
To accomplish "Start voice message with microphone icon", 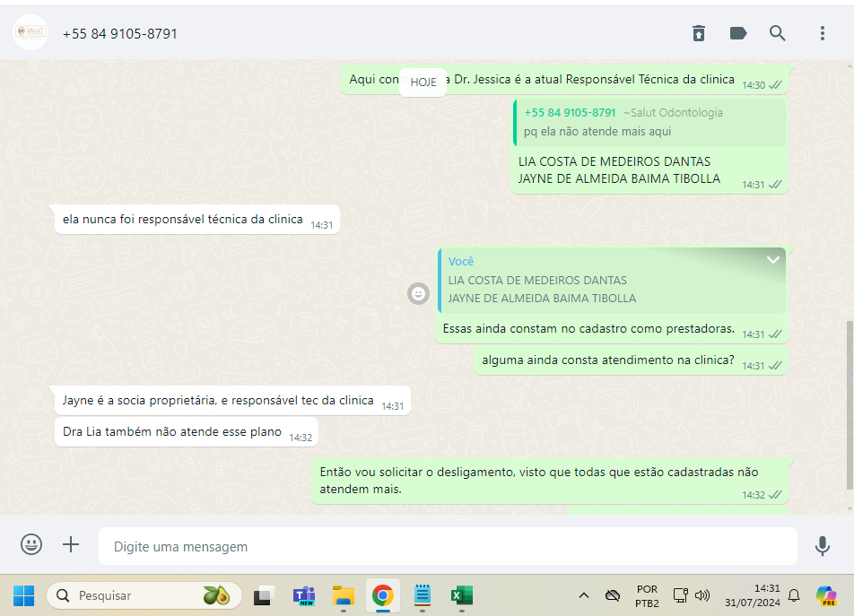I will [823, 545].
